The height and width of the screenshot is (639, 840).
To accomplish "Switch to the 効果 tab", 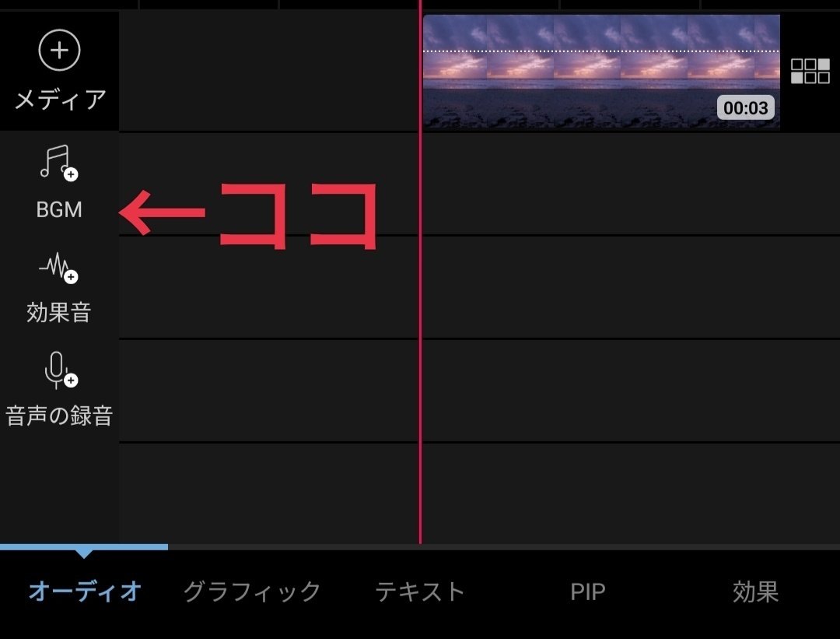I will [755, 592].
